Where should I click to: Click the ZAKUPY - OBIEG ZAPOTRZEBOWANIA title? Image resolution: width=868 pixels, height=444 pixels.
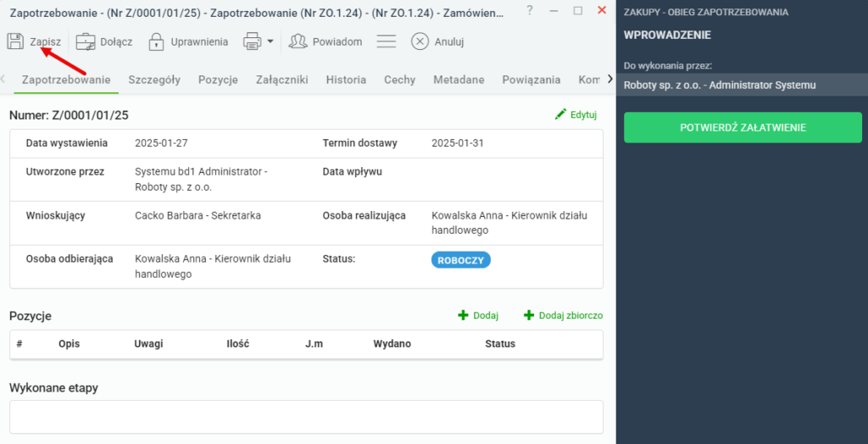coord(706,12)
